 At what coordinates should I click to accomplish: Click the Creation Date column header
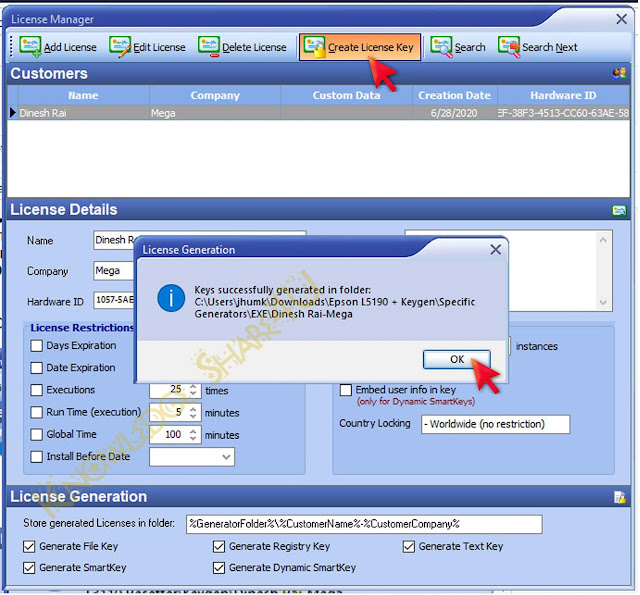coord(455,95)
